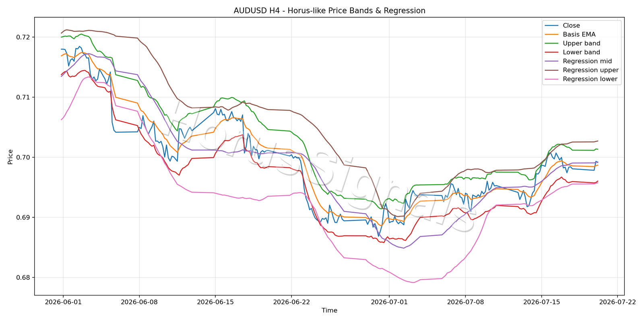
Task: Click the 'Time' x-axis label
Action: pos(329,310)
